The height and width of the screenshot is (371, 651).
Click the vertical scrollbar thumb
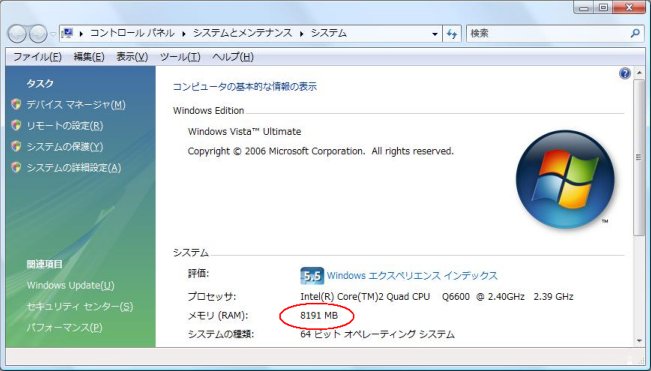639,158
